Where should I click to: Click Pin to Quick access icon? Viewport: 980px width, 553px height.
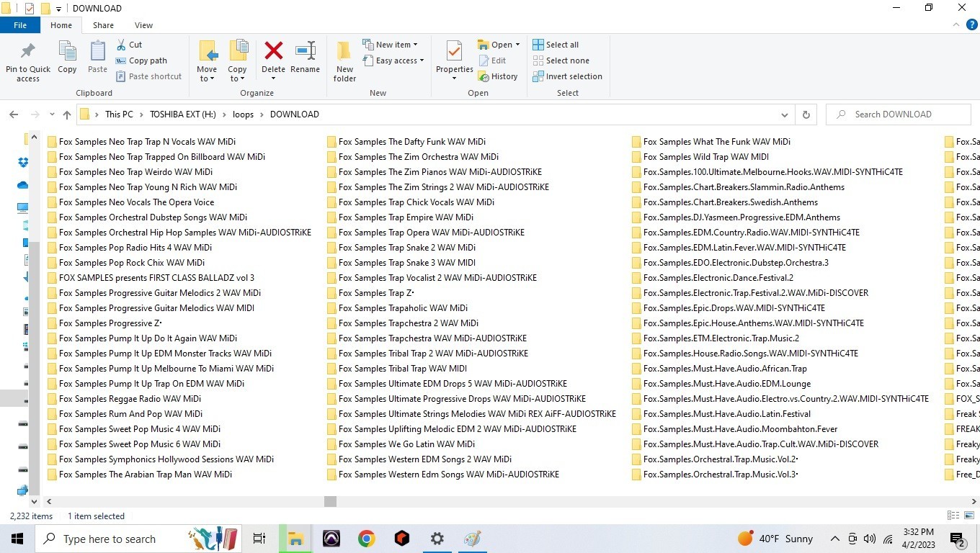coord(28,53)
